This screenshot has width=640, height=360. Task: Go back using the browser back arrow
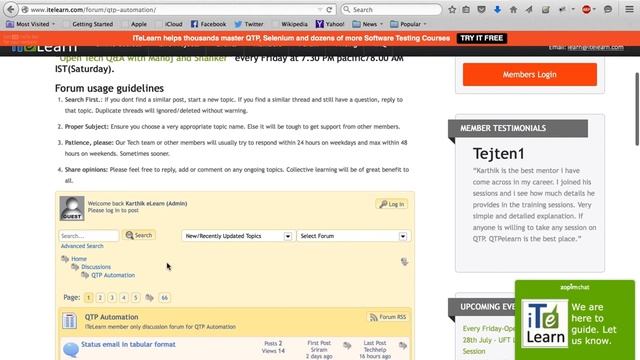11,9
